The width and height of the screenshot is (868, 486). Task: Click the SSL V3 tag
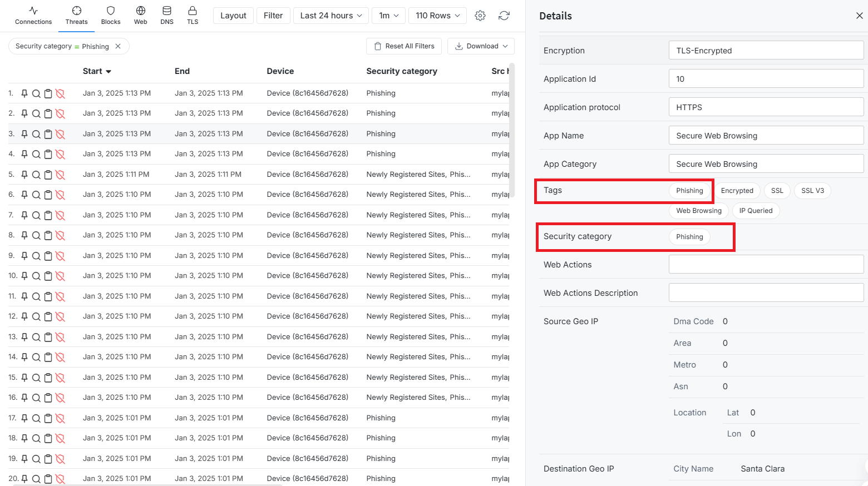tap(812, 191)
